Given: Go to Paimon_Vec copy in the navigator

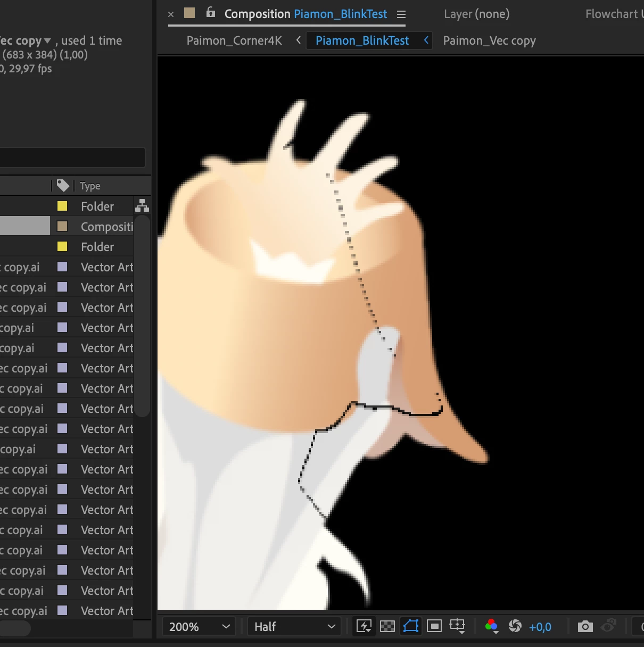Looking at the screenshot, I should pyautogui.click(x=490, y=41).
